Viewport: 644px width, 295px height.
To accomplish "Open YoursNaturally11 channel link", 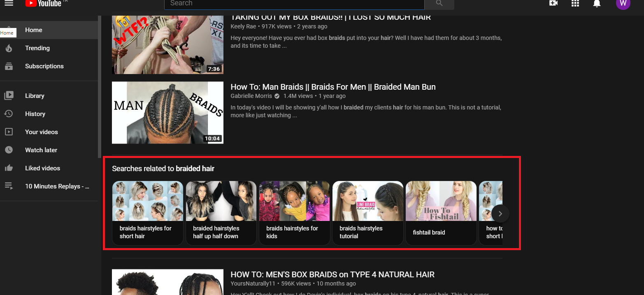I will (x=253, y=283).
